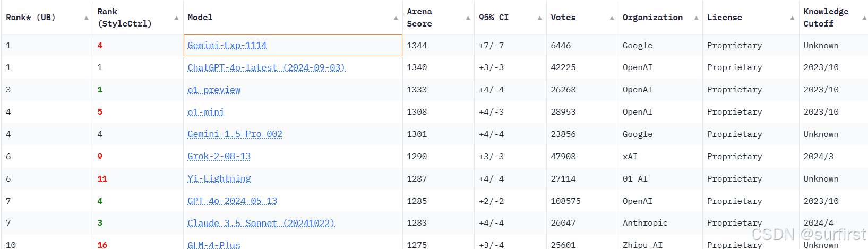This screenshot has width=868, height=249.
Task: Sort the Model column using its arrow
Action: (x=396, y=18)
